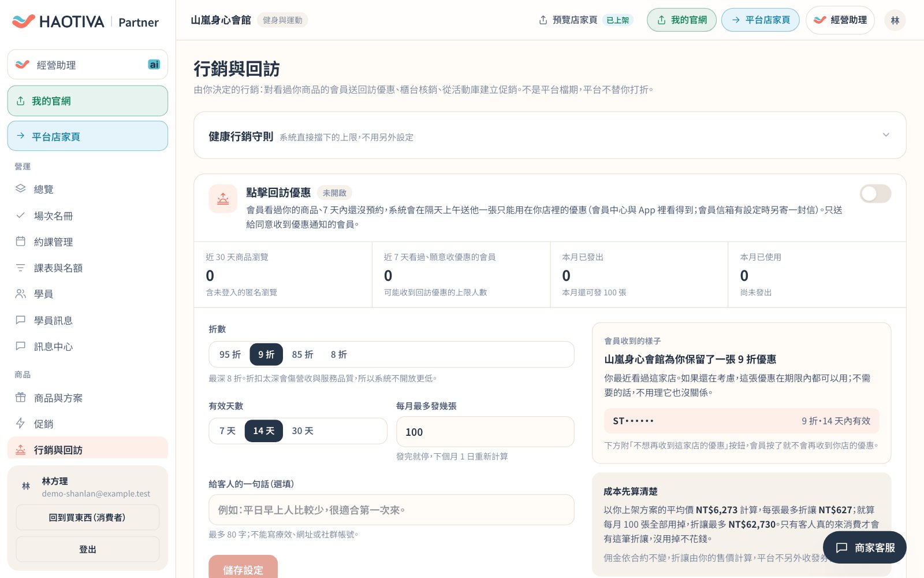
Task: Click the 促銷 lightning icon
Action: point(21,424)
